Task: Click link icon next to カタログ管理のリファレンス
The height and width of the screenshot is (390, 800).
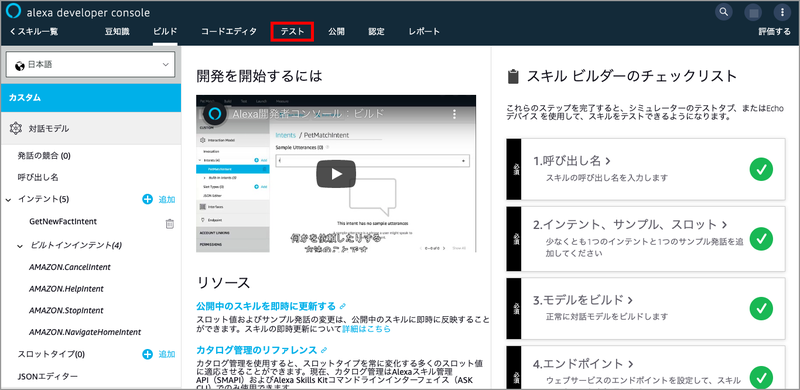Action: coord(323,350)
